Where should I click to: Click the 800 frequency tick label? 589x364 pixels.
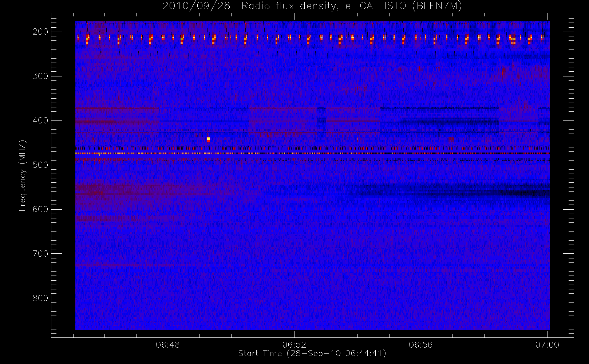click(40, 298)
